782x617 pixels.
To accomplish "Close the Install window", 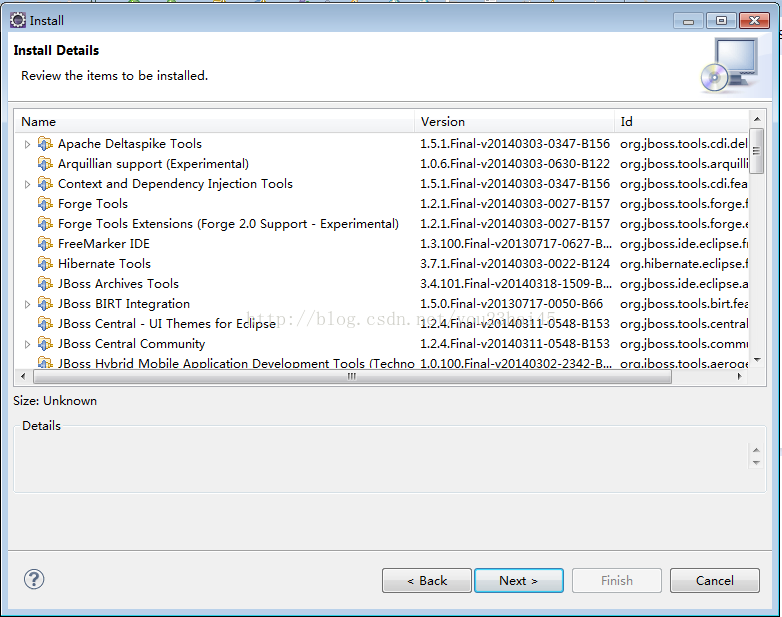I will (755, 21).
